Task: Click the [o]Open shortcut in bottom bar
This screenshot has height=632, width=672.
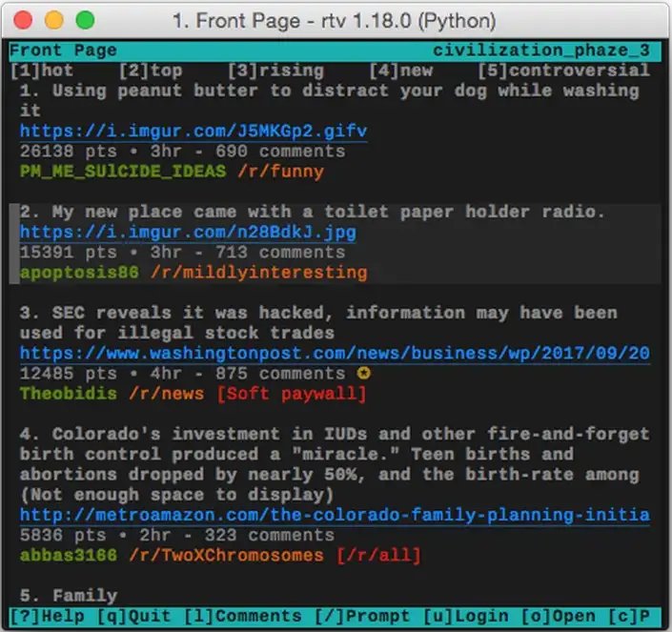Action: pyautogui.click(x=558, y=616)
